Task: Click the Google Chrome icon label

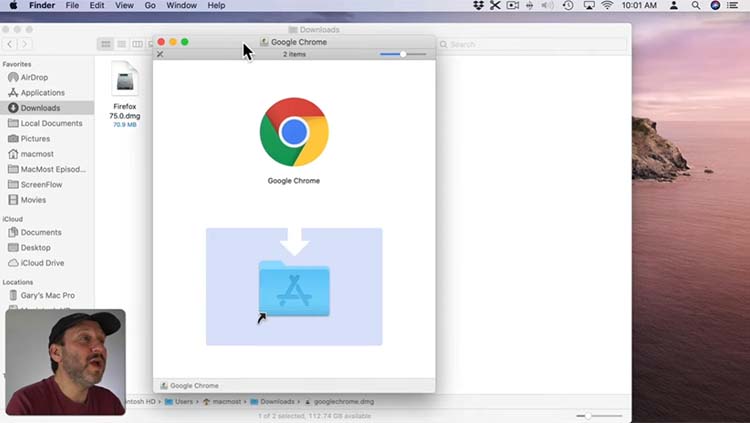Action: [x=294, y=181]
